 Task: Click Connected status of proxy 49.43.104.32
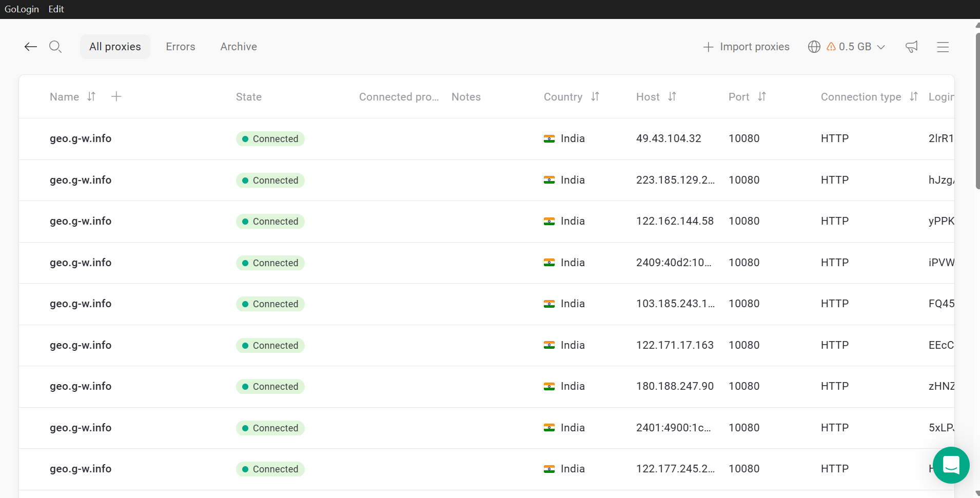(x=270, y=139)
